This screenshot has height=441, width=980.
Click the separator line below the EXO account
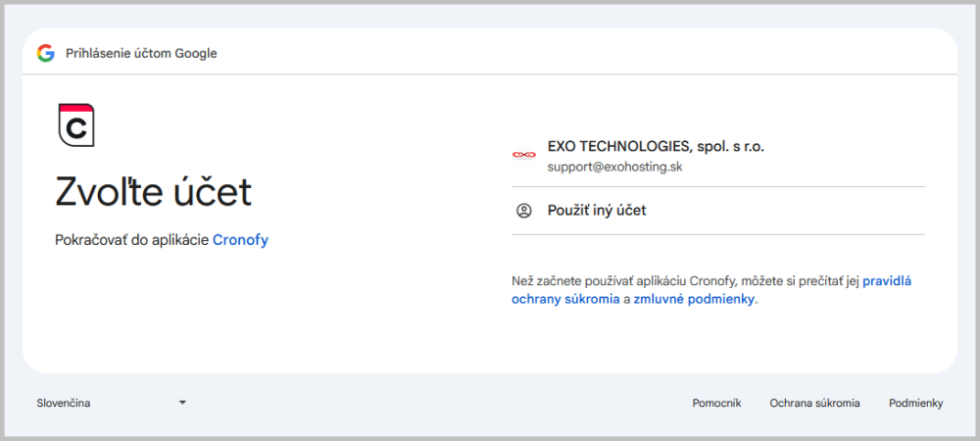[x=718, y=186]
